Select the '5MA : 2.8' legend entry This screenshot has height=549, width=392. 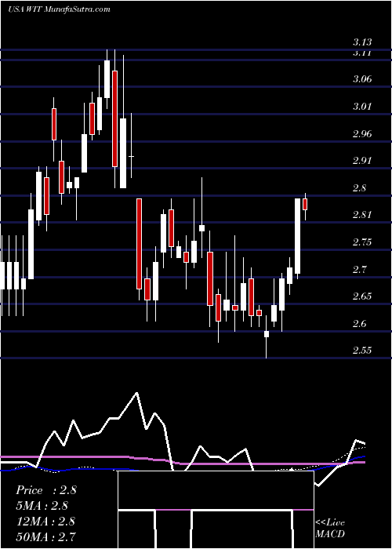[x=42, y=506]
